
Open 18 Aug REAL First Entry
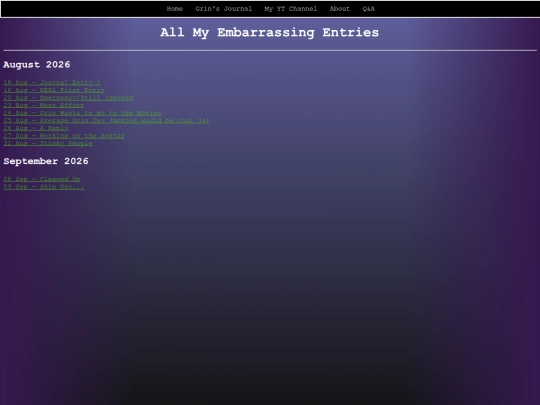tap(54, 90)
